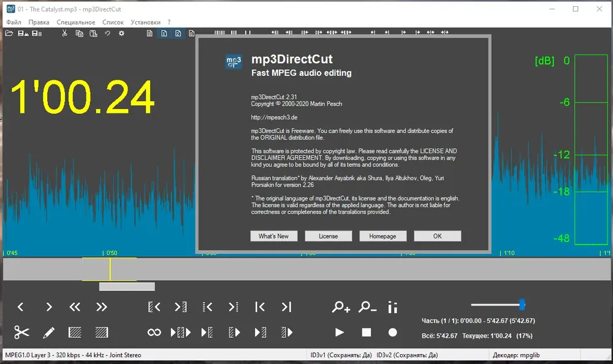This screenshot has height=364, width=613.
Task: Click the large pencil edit icon
Action: pos(48,333)
